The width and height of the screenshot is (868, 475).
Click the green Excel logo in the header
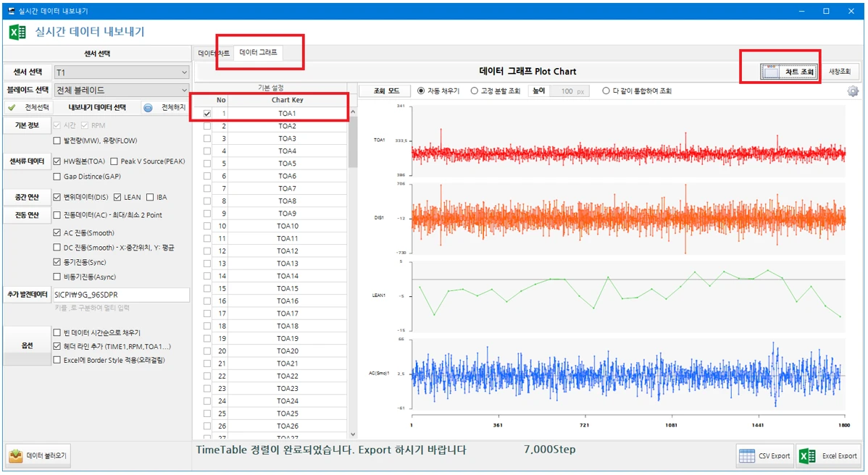click(17, 32)
